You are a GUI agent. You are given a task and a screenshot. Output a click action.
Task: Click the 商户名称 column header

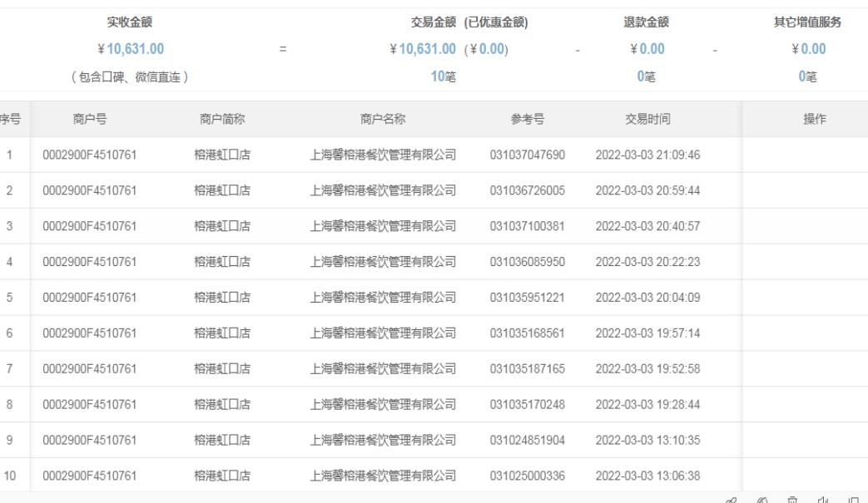[383, 119]
